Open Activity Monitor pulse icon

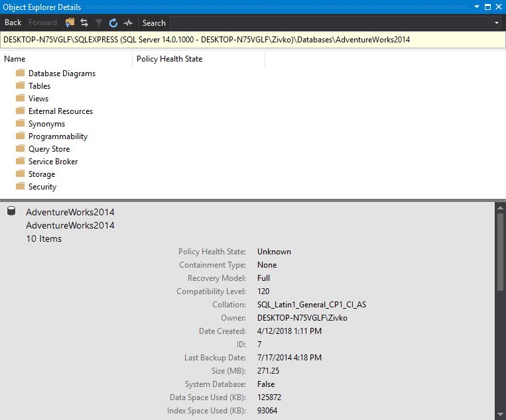[128, 23]
